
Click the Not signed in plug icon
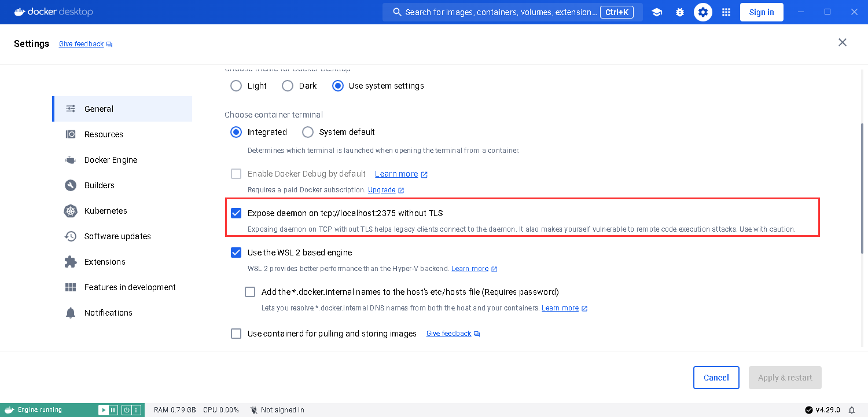[x=253, y=410]
